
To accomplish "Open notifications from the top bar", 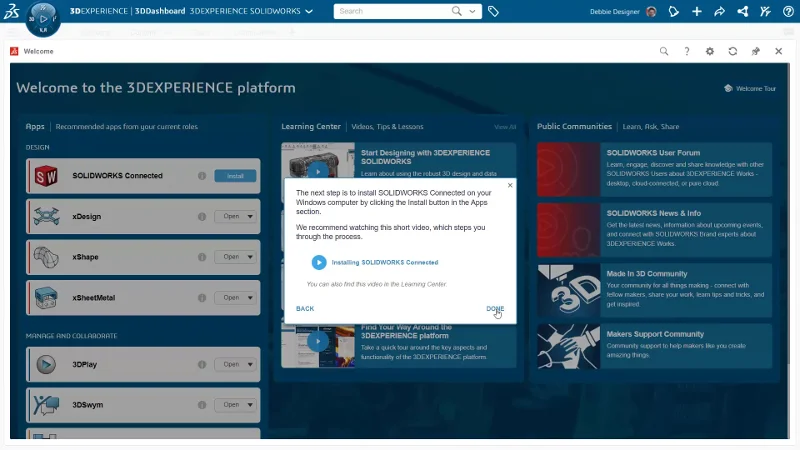I will point(672,12).
